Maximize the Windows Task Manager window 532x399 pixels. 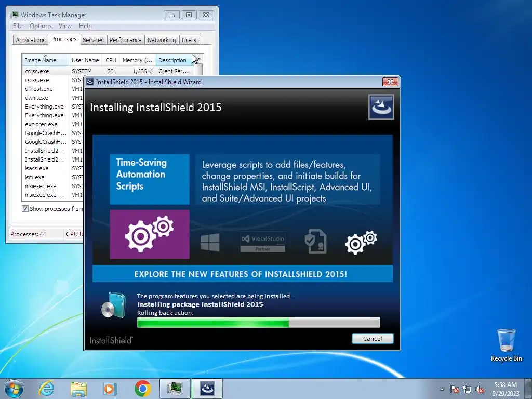[x=189, y=15]
